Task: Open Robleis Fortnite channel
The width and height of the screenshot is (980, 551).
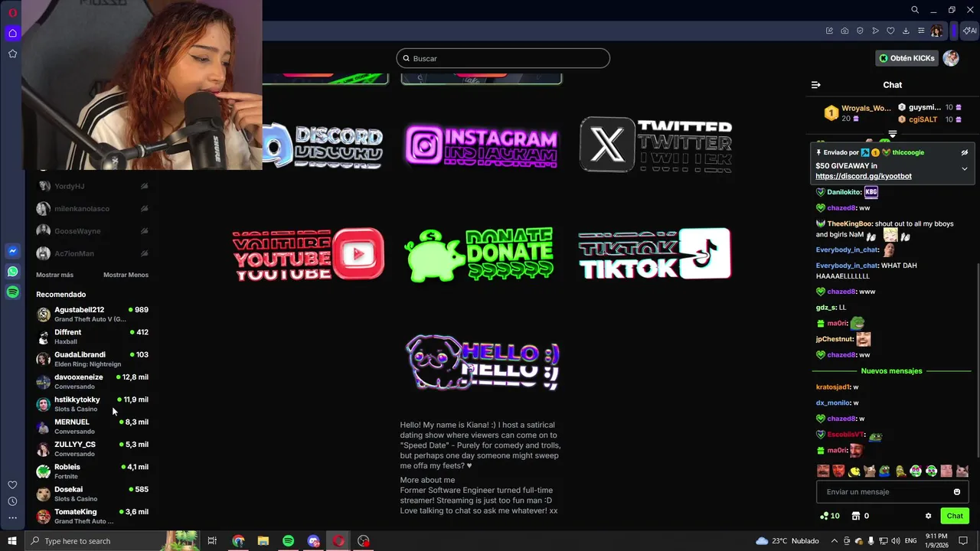Action: pyautogui.click(x=93, y=471)
